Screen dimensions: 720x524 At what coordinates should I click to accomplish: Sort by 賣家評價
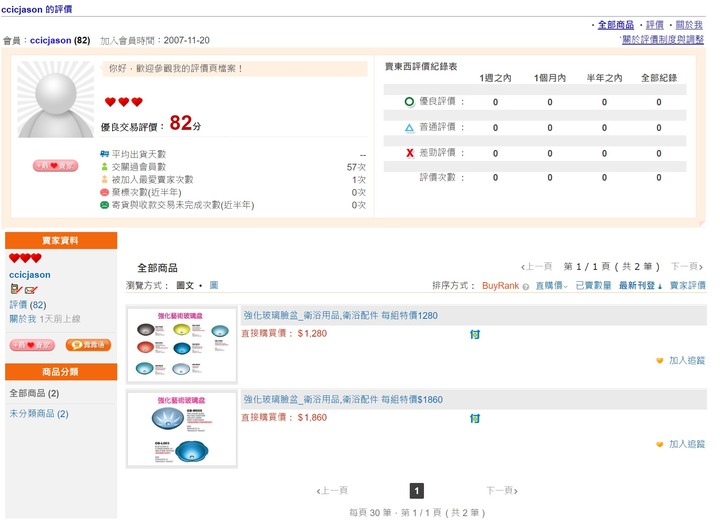click(x=687, y=286)
